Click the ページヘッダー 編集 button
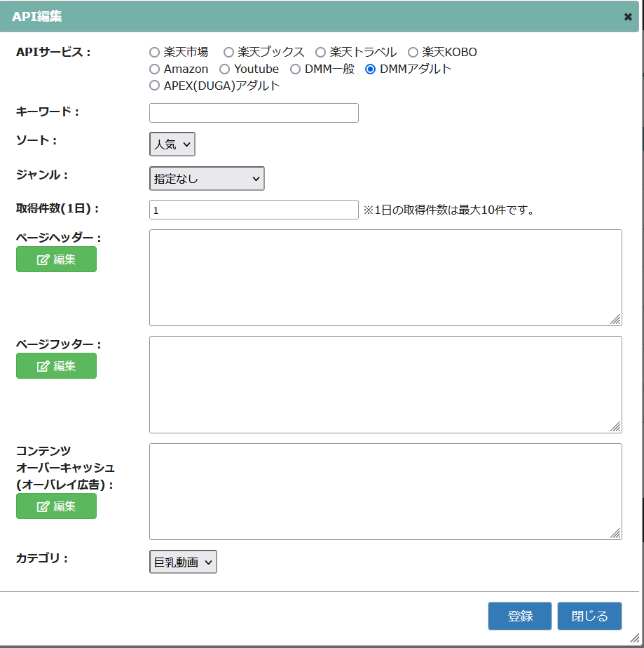The height and width of the screenshot is (648, 644). coord(56,259)
